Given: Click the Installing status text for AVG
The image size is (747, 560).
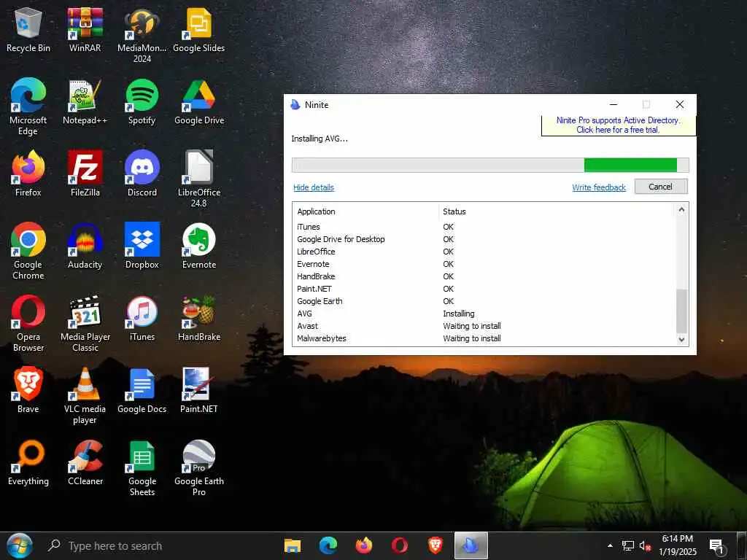Looking at the screenshot, I should 459,314.
